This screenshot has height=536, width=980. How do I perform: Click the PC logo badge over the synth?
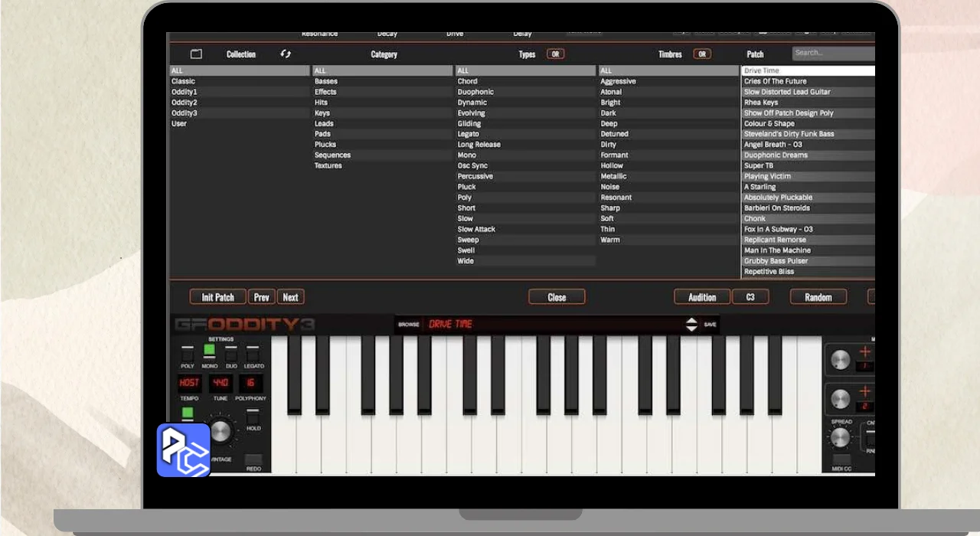coord(184,450)
